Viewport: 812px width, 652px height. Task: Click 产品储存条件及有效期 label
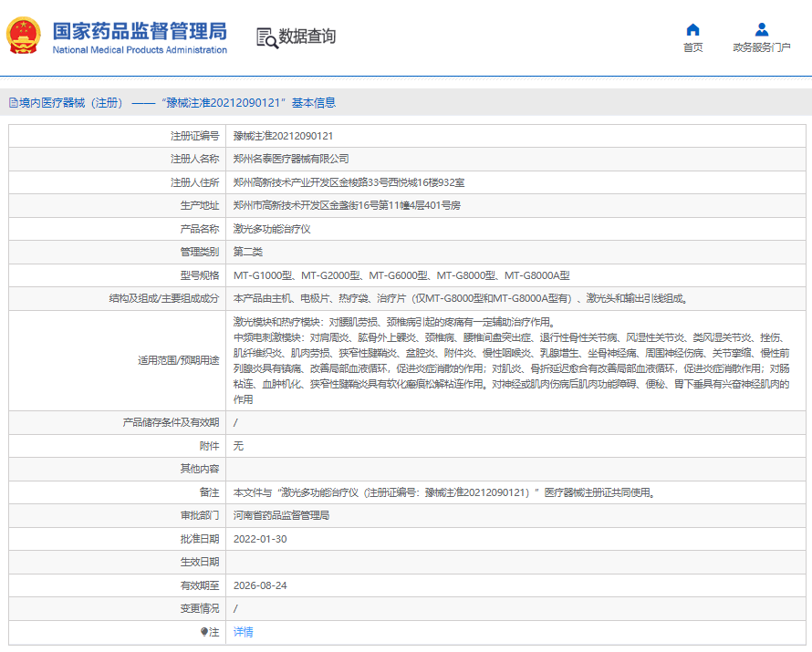(x=171, y=423)
